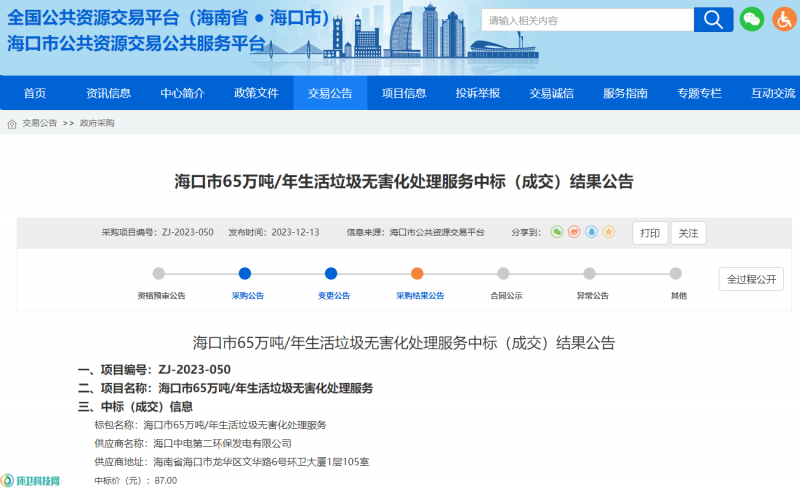Click the home icon in breadcrumb
The image size is (800, 488).
[12, 124]
